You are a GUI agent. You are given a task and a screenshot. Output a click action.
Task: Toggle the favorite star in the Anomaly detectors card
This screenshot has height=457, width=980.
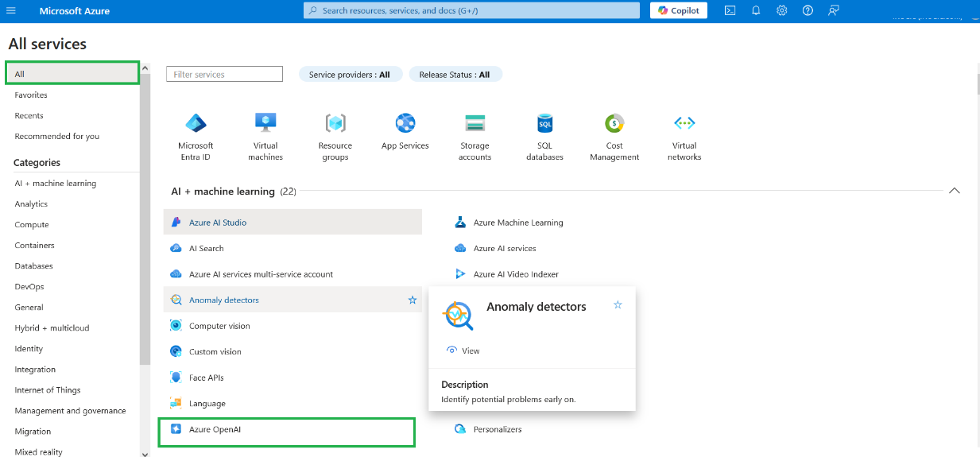tap(618, 305)
